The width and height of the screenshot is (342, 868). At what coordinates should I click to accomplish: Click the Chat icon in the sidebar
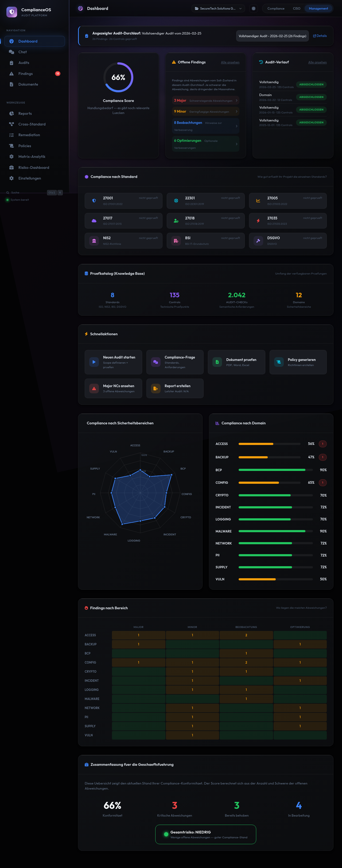point(11,52)
